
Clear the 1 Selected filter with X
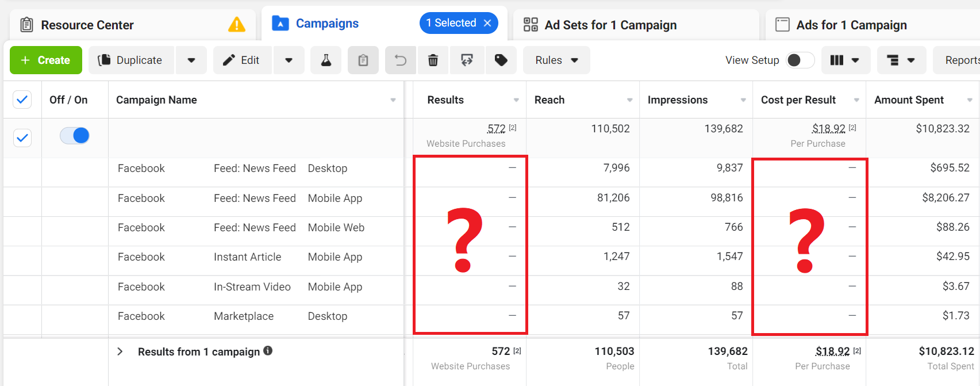[487, 23]
